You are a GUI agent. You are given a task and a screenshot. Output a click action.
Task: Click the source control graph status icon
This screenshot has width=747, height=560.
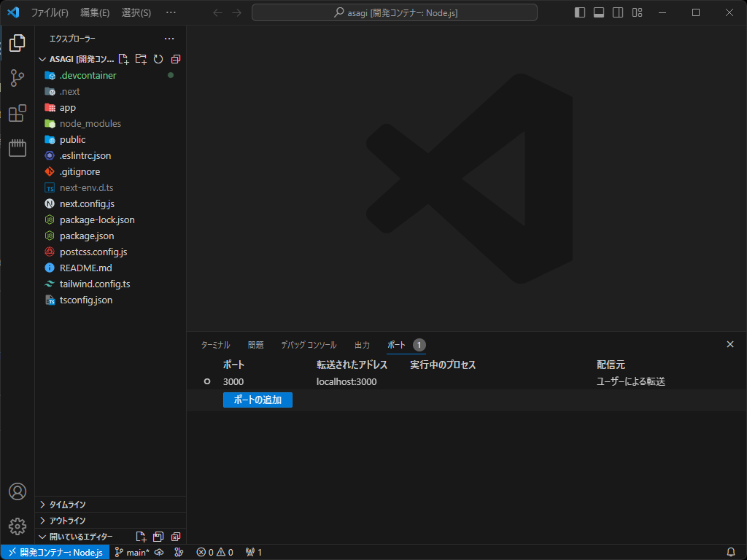click(x=179, y=553)
